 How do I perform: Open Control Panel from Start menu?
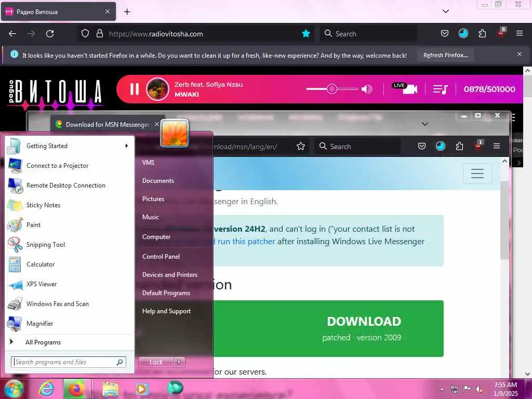click(161, 257)
